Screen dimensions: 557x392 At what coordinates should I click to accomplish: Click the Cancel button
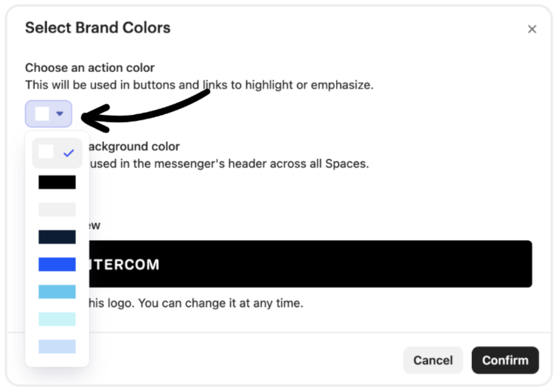click(x=433, y=360)
